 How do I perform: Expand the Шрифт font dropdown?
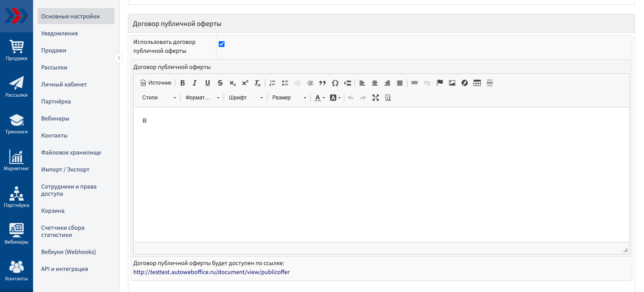point(246,98)
